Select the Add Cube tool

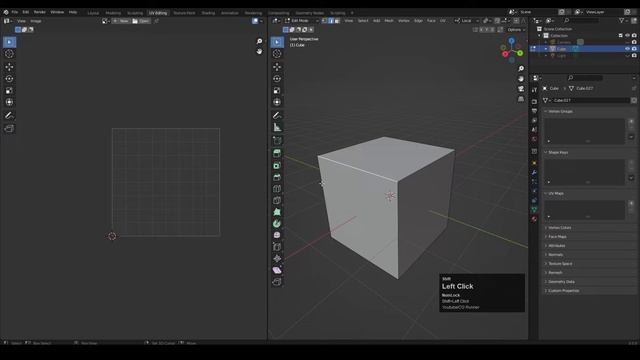[x=277, y=141]
